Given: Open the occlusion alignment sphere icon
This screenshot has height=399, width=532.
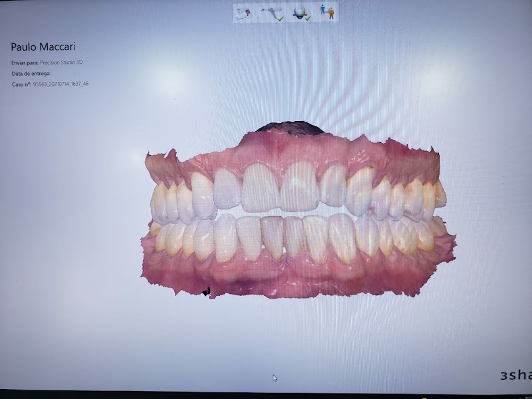Looking at the screenshot, I should 299,11.
